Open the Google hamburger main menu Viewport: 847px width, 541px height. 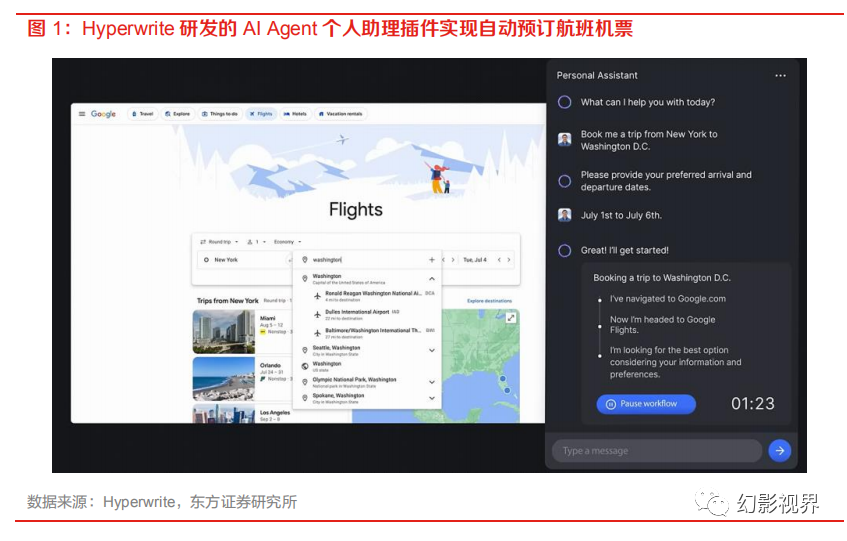(x=82, y=114)
